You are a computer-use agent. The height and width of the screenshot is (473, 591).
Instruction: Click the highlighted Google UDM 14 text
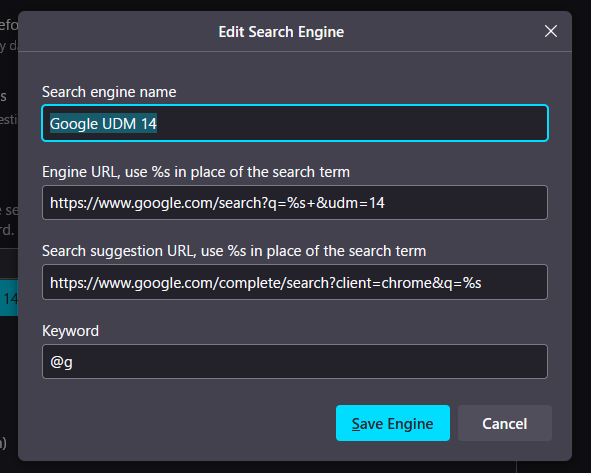point(103,124)
